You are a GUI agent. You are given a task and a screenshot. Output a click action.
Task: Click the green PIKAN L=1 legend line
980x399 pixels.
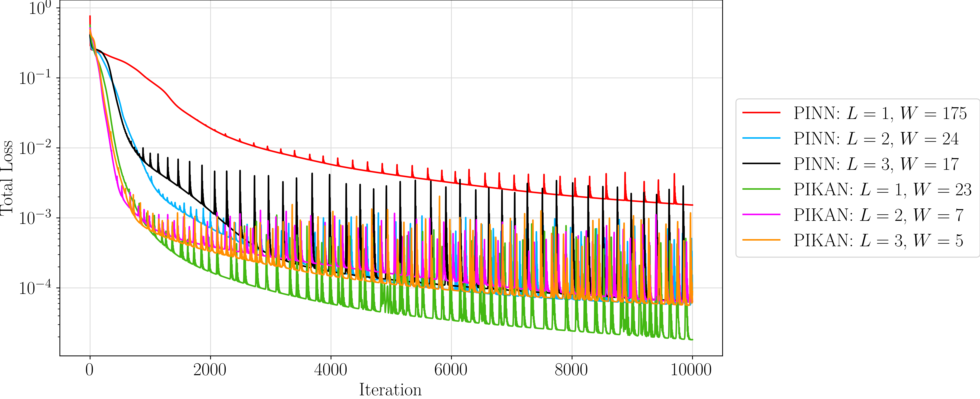761,189
